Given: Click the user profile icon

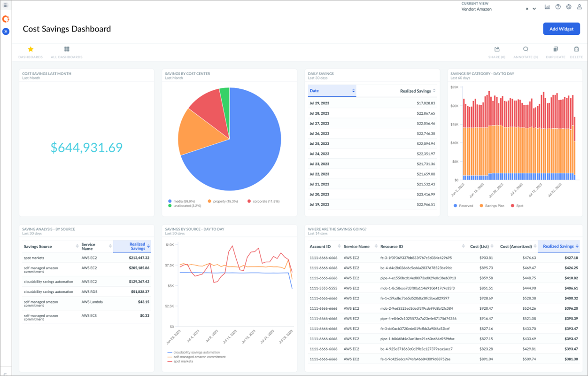Looking at the screenshot, I should click(x=579, y=7).
